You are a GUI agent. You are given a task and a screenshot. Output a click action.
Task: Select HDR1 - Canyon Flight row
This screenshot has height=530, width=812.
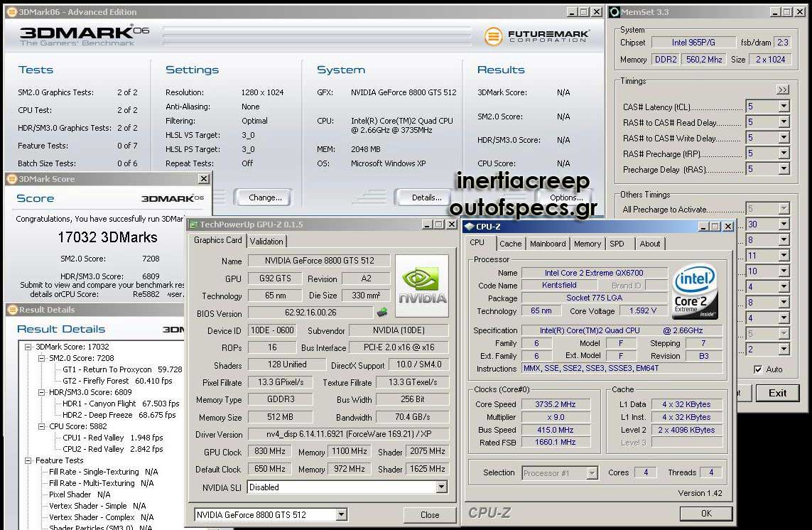pos(121,404)
